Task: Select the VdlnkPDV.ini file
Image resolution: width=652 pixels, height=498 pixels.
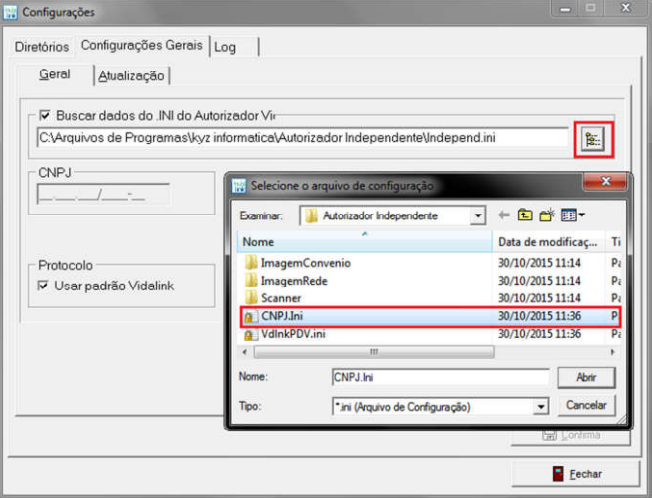Action: pos(295,334)
